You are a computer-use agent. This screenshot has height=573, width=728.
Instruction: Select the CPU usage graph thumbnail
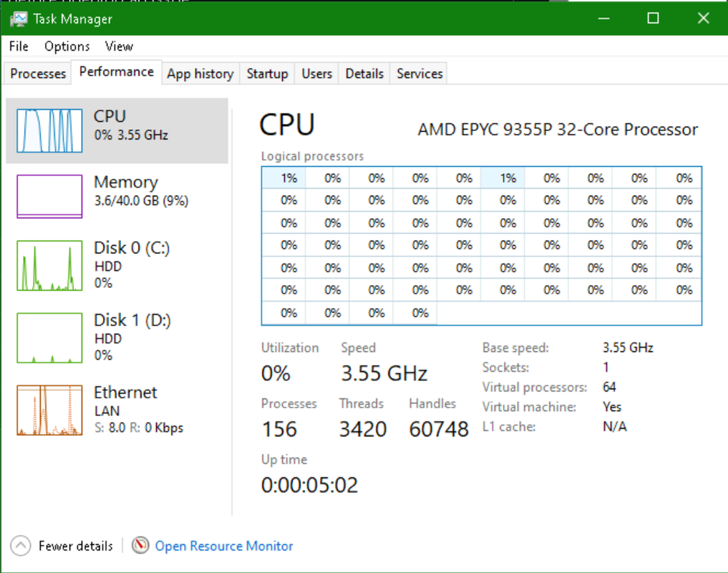tap(49, 130)
